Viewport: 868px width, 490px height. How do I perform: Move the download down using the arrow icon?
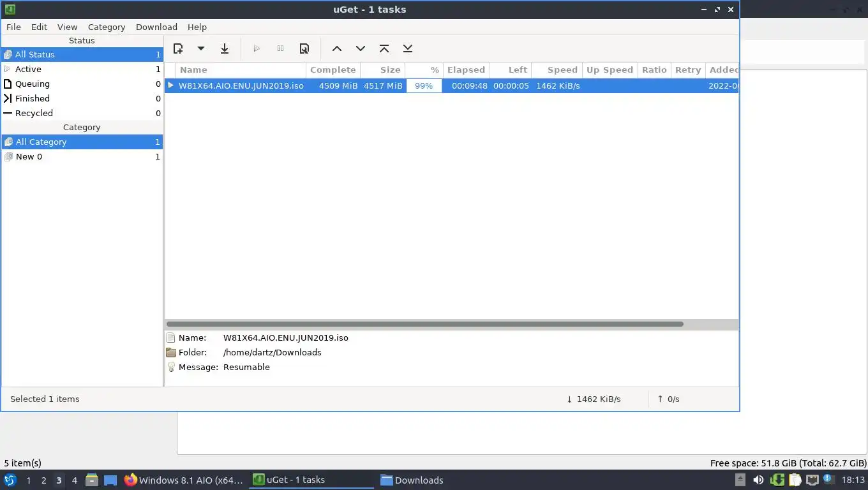tap(361, 48)
